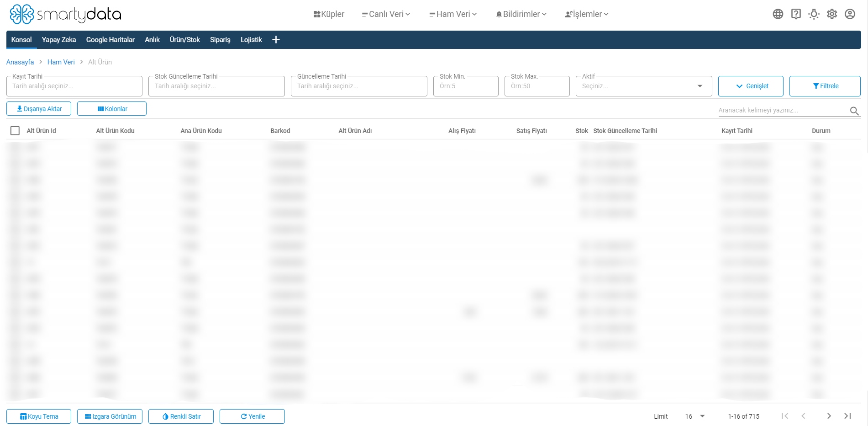Sort by Ana Ürün Kodu column header
868x426 pixels.
(201, 131)
